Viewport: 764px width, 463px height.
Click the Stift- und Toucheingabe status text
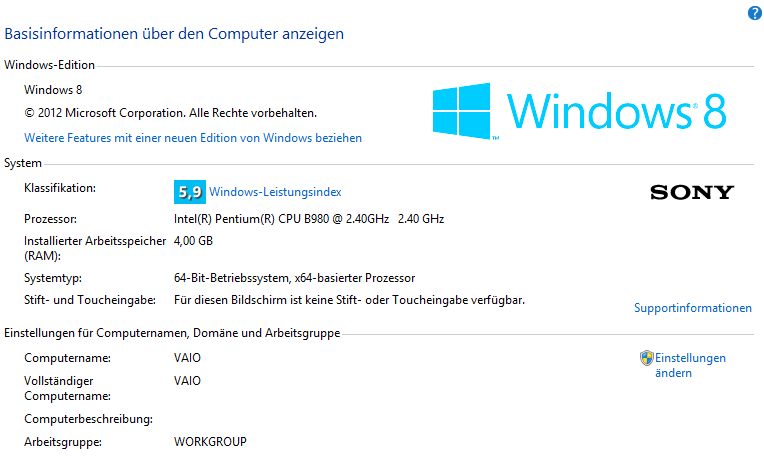349,300
